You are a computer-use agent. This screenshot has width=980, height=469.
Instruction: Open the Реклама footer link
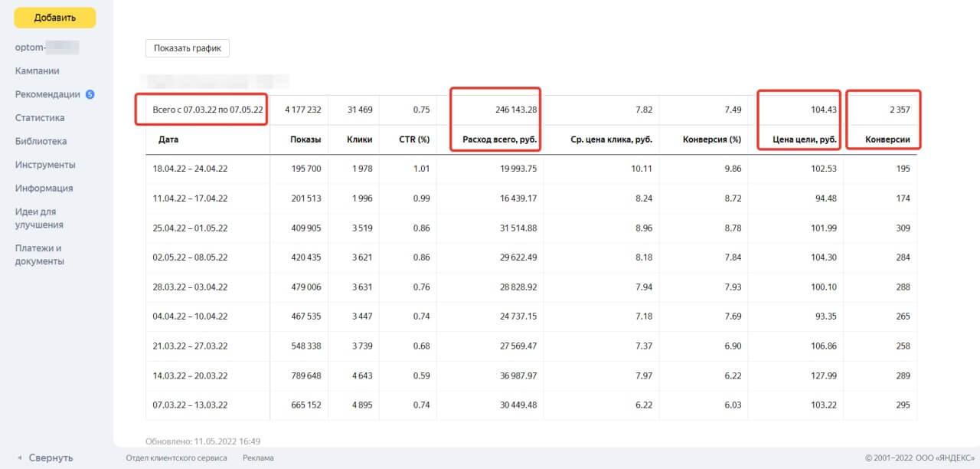(258, 458)
